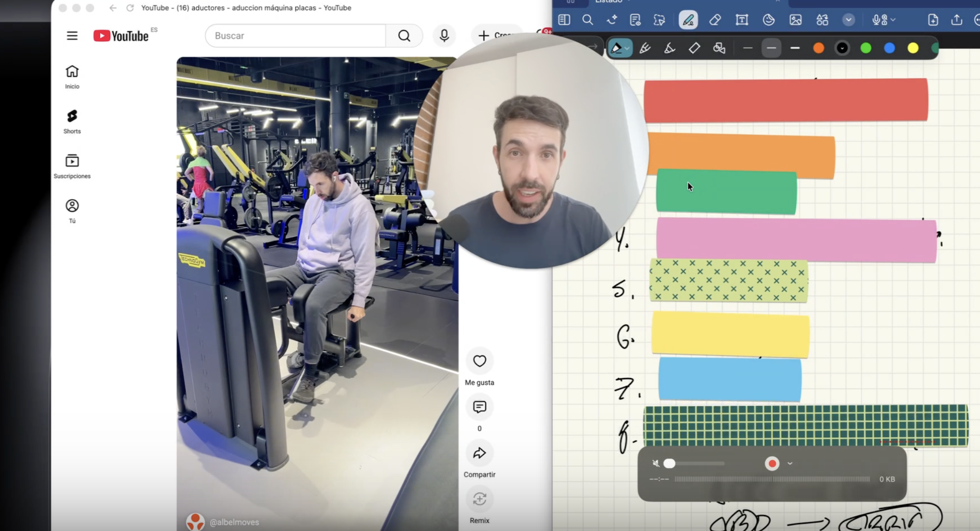Select the medium stroke width
The width and height of the screenshot is (980, 531).
coord(771,48)
